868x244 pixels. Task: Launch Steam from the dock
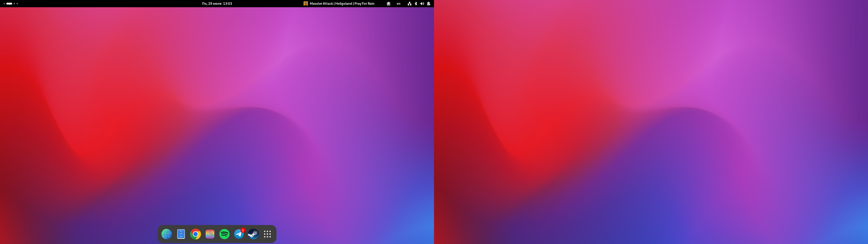tap(253, 234)
